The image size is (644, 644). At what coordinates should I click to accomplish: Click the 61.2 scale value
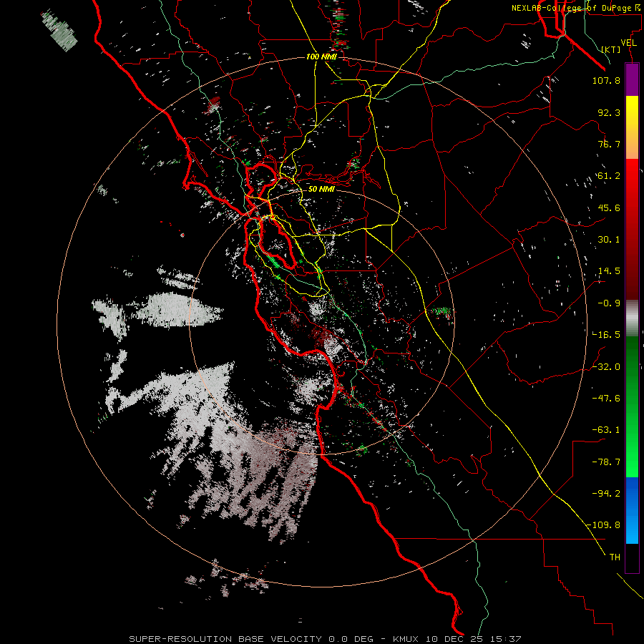tap(609, 176)
